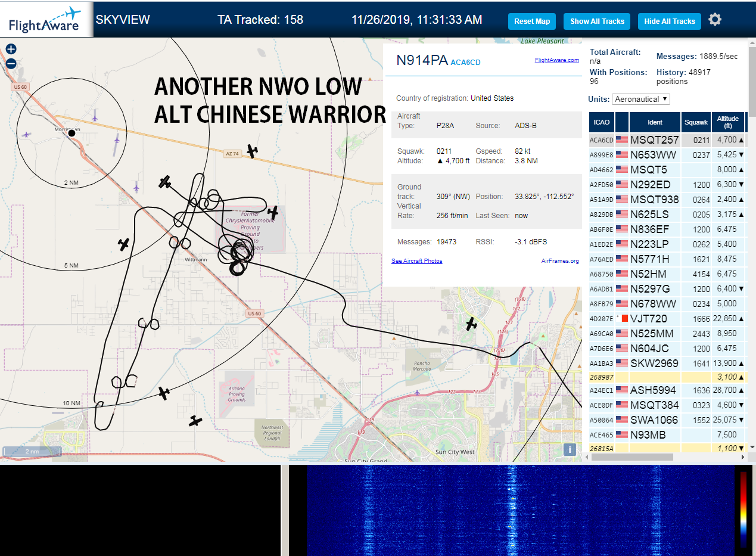Select the N653WW aircraft row
756x556 pixels.
pyautogui.click(x=667, y=155)
